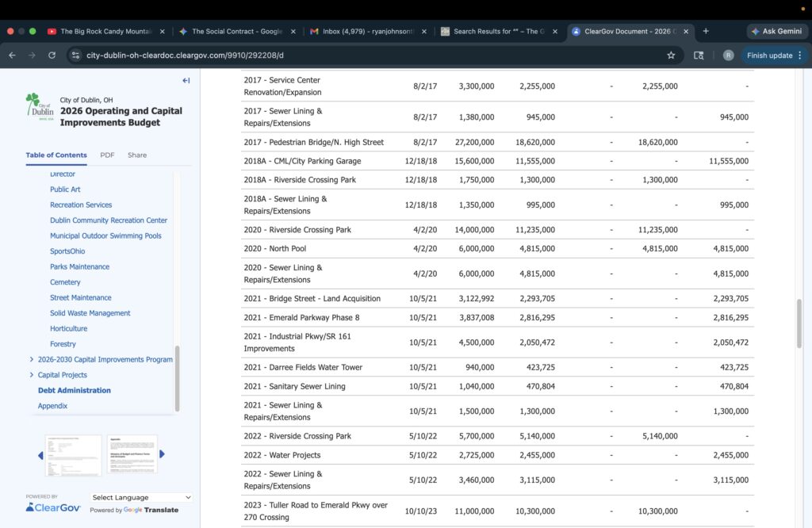
Task: Click the Finish update button
Action: (x=768, y=55)
